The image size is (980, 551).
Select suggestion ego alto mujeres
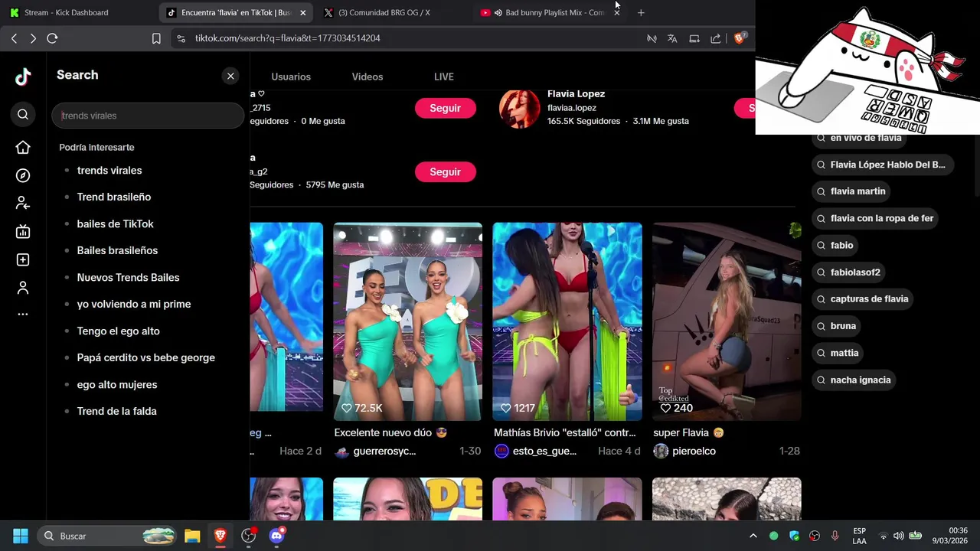pyautogui.click(x=117, y=385)
